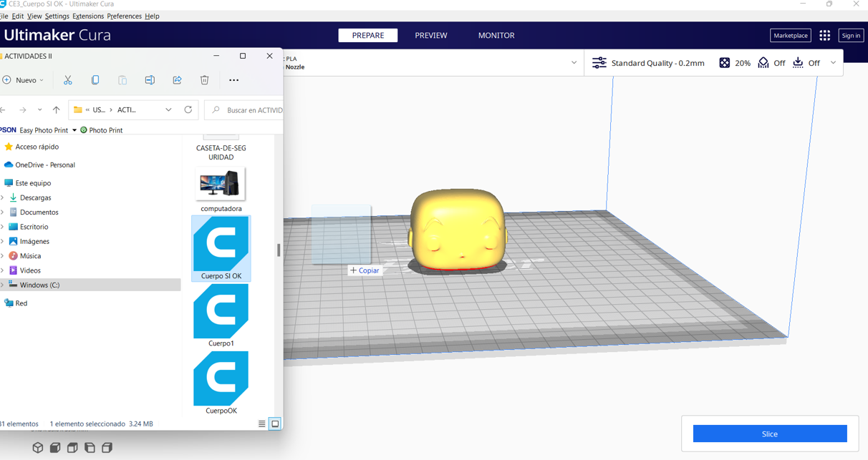Open the Help menu in Cura
The width and height of the screenshot is (868, 460).
[152, 16]
